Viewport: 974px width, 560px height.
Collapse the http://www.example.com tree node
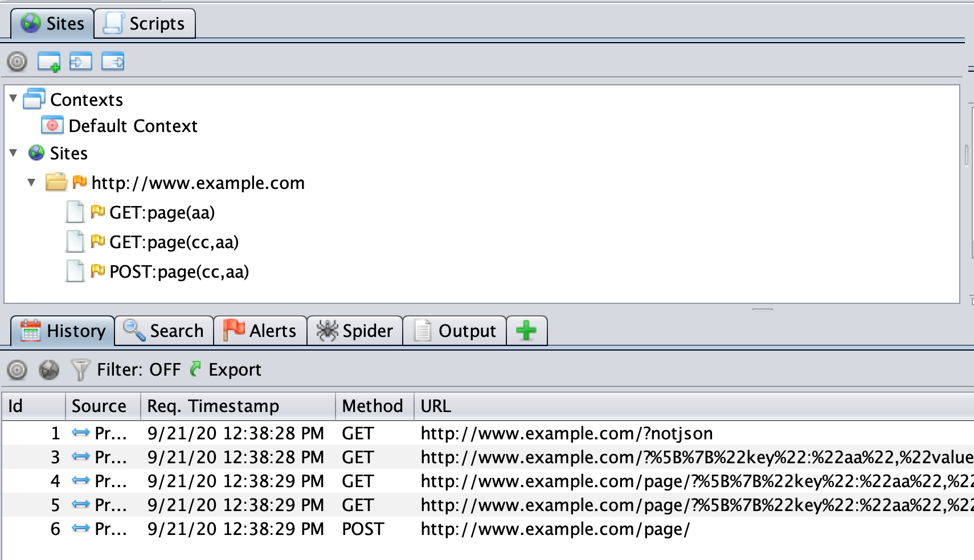click(x=31, y=183)
